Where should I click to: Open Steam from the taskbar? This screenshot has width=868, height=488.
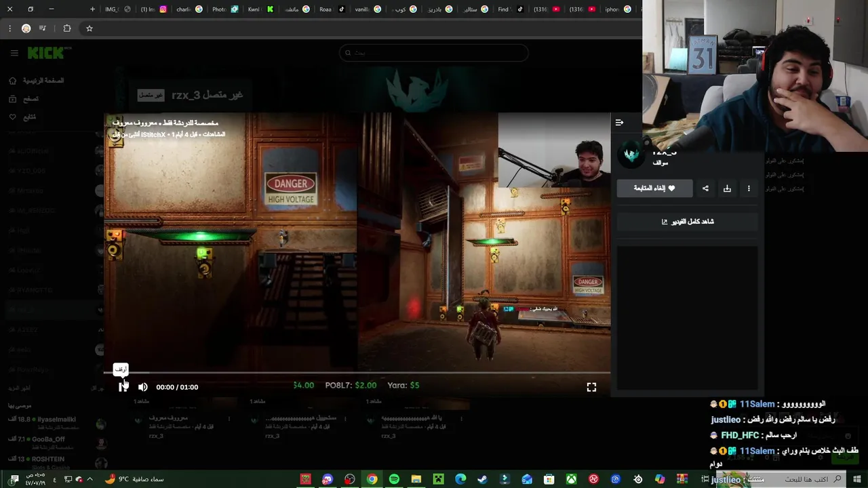(x=482, y=479)
